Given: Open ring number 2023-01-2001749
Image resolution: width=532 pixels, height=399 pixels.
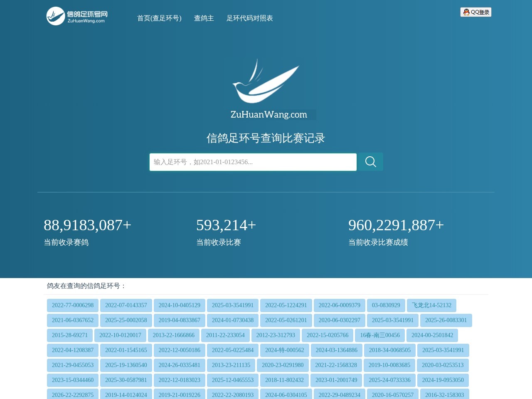Looking at the screenshot, I should coord(336,380).
